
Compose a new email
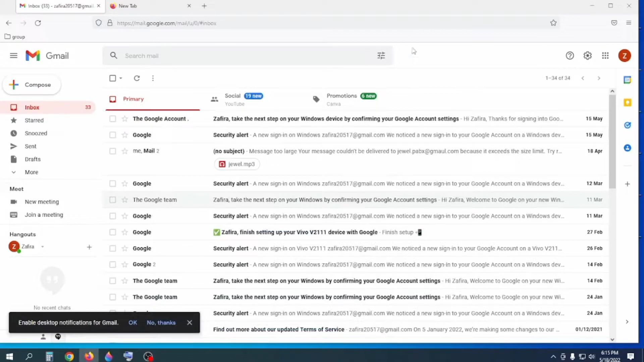[32, 85]
